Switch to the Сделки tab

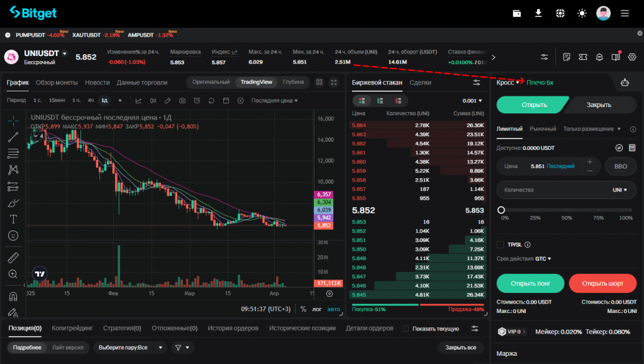[x=420, y=82]
